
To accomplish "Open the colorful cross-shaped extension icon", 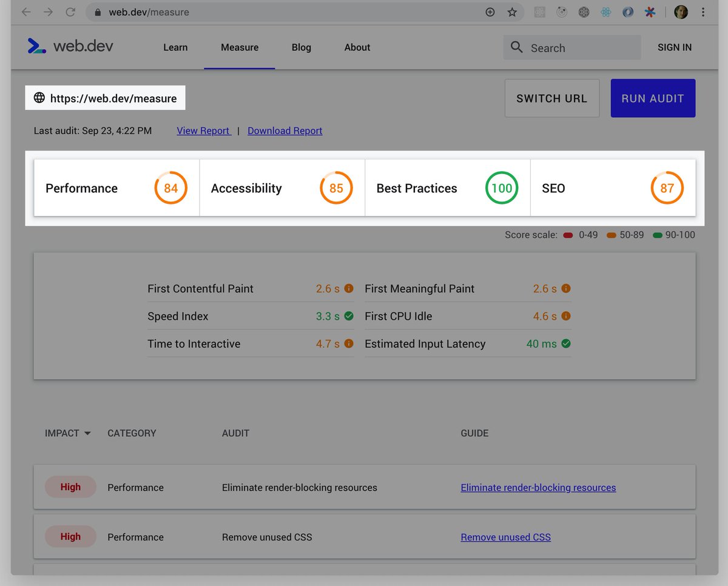I will [x=650, y=12].
